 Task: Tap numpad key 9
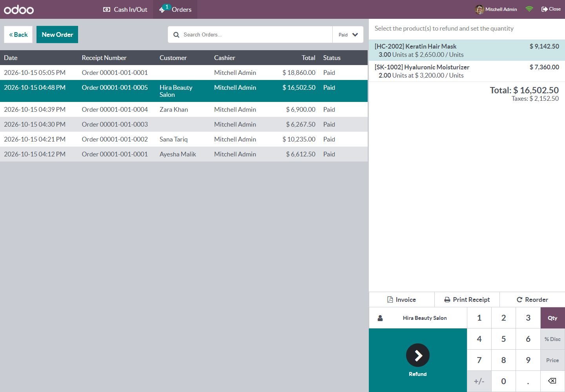[528, 360]
